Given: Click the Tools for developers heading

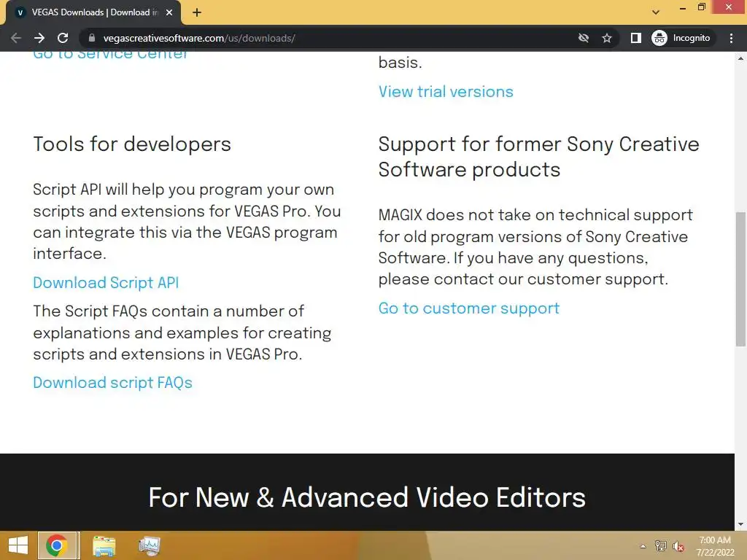Looking at the screenshot, I should (132, 144).
